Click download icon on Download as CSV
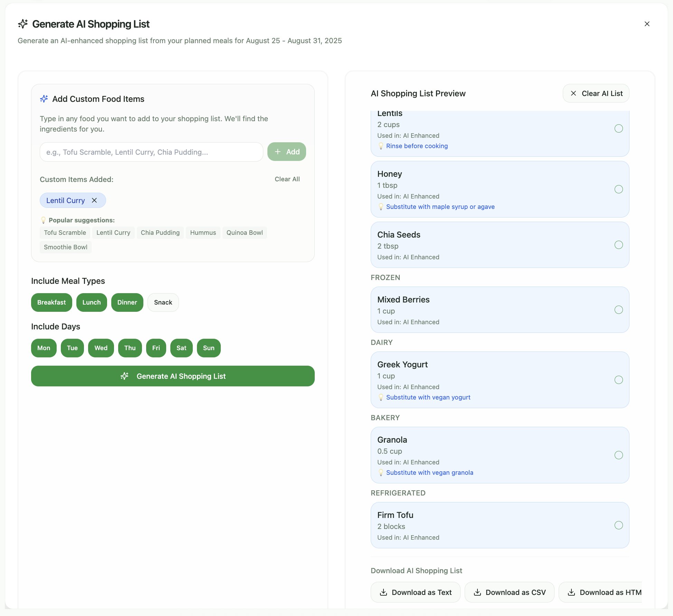This screenshot has height=616, width=673. pyautogui.click(x=477, y=593)
